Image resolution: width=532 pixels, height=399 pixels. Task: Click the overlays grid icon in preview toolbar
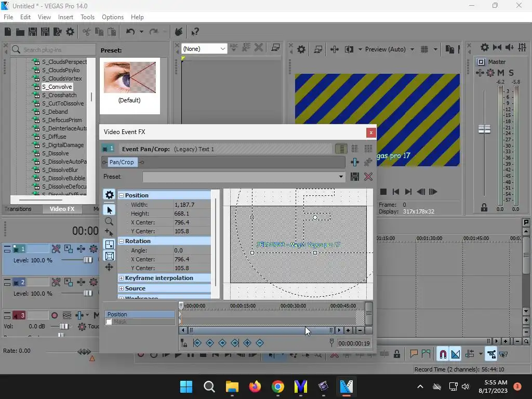pos(424,49)
